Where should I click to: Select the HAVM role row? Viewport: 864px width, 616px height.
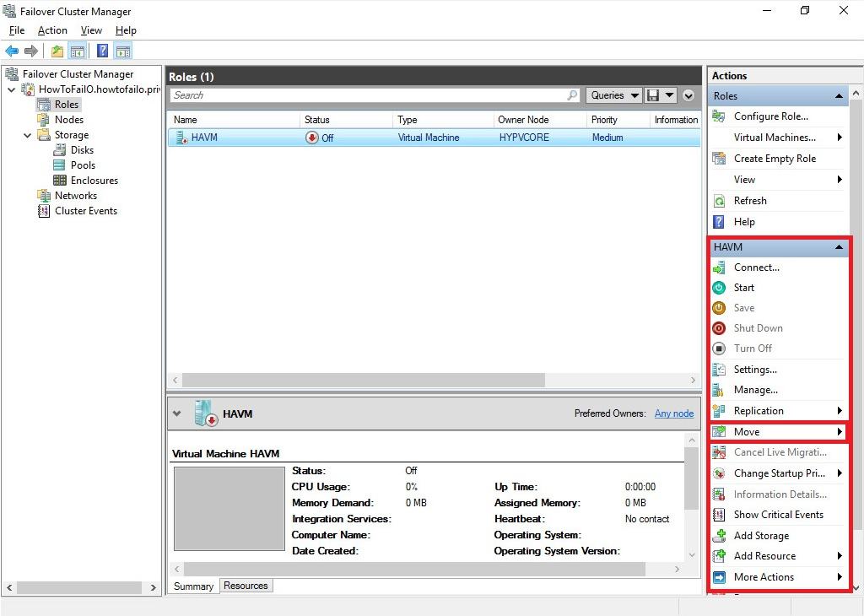point(435,138)
